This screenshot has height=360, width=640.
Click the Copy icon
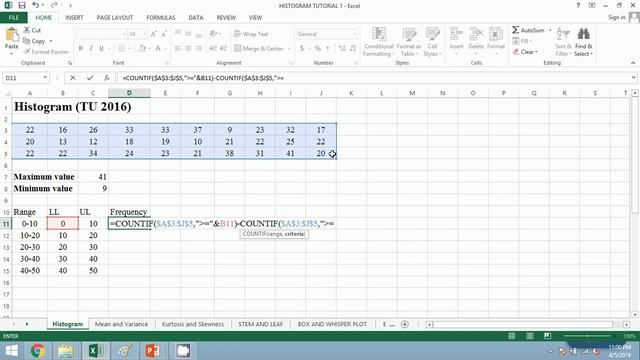click(27, 41)
